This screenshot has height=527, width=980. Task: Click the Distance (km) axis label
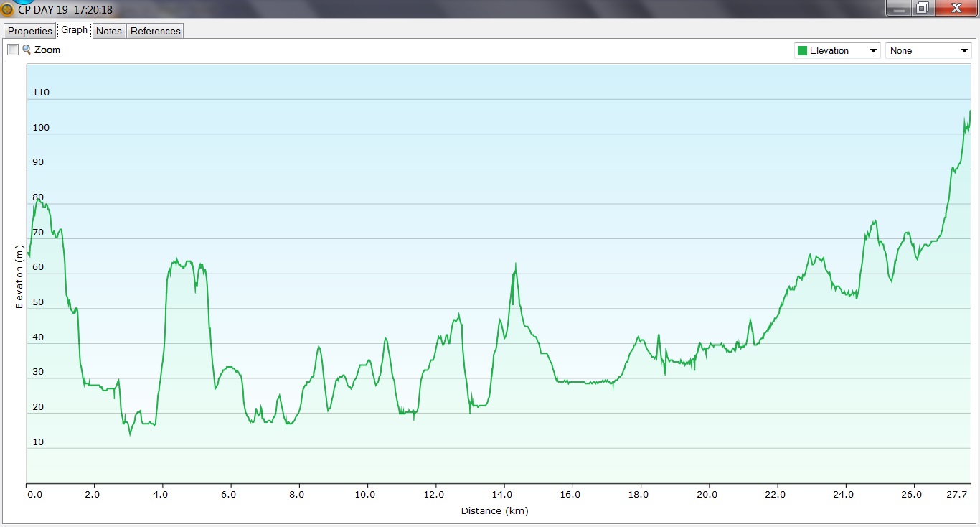[494, 511]
